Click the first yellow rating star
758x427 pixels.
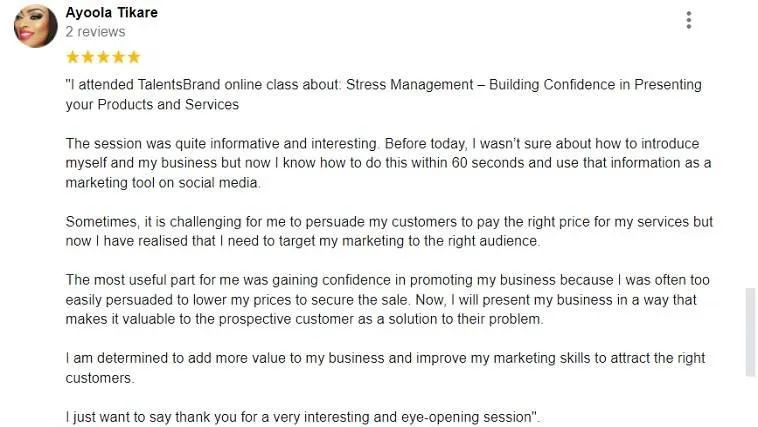pyautogui.click(x=72, y=57)
